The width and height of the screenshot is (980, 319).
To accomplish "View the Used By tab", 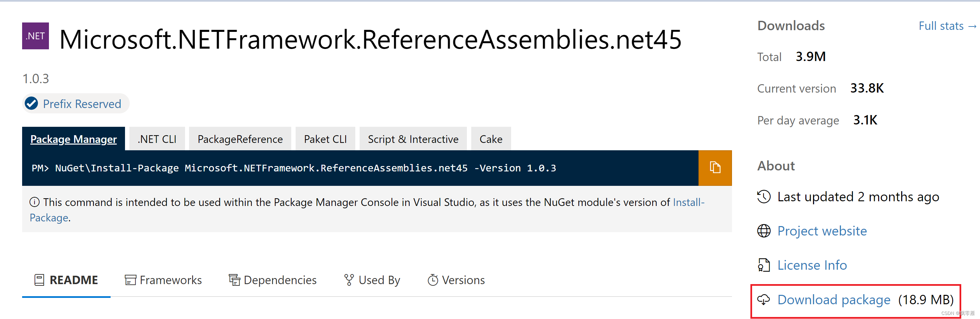I will coord(372,280).
